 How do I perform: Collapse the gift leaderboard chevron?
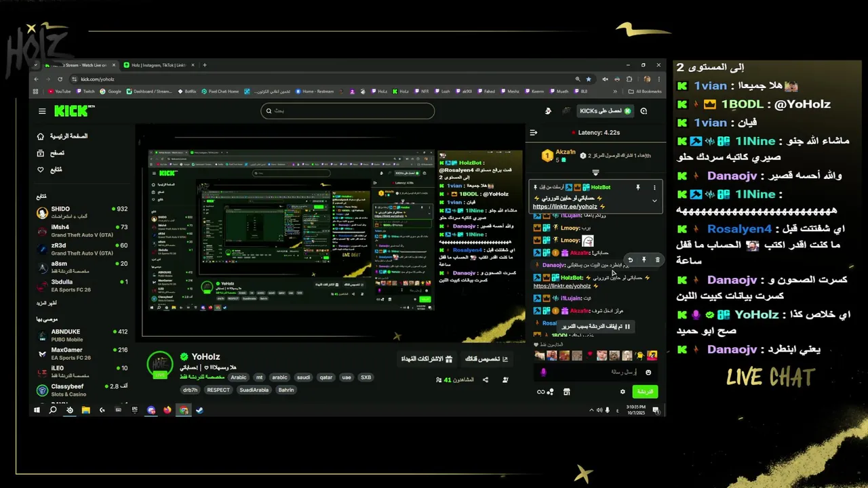pyautogui.click(x=595, y=173)
